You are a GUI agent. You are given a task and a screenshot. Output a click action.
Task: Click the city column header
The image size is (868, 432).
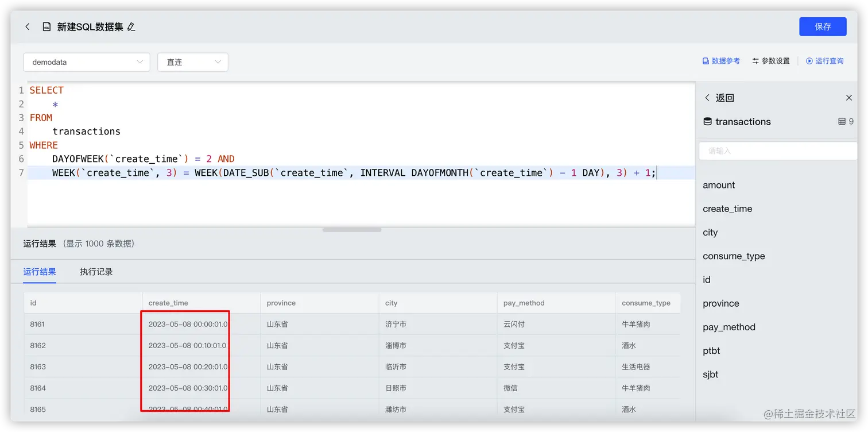click(x=438, y=303)
